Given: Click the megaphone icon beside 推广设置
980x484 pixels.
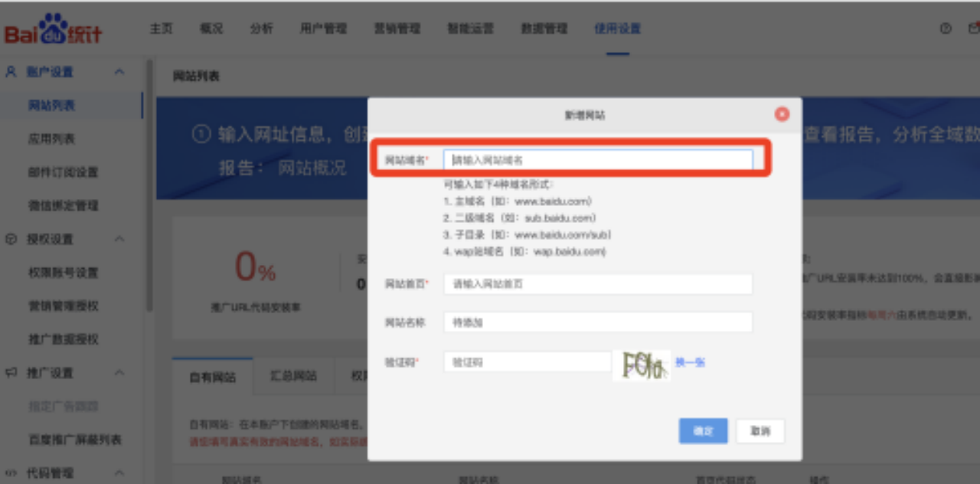Looking at the screenshot, I should coord(11,373).
